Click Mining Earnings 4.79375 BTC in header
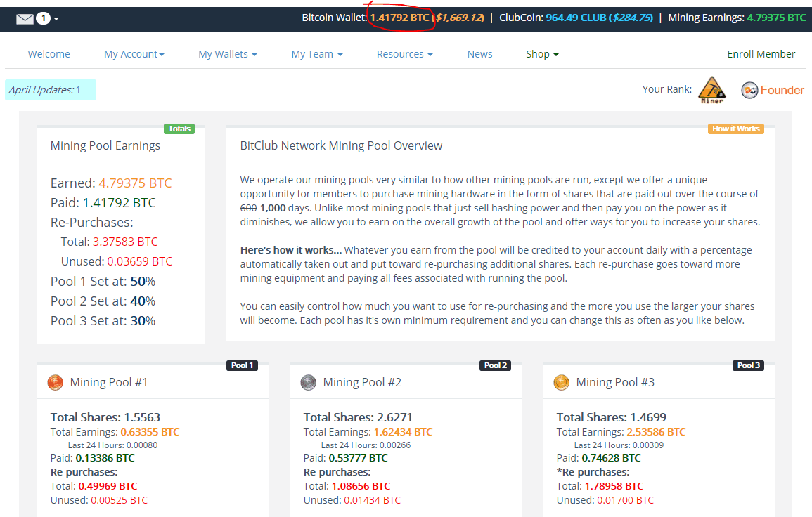 point(737,18)
